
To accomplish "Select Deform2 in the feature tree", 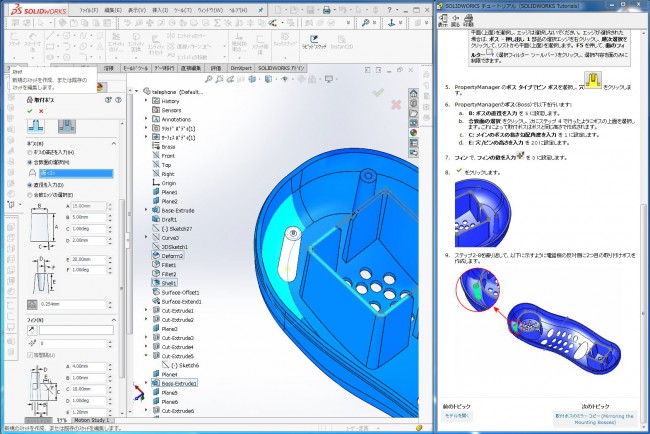I will tap(168, 256).
